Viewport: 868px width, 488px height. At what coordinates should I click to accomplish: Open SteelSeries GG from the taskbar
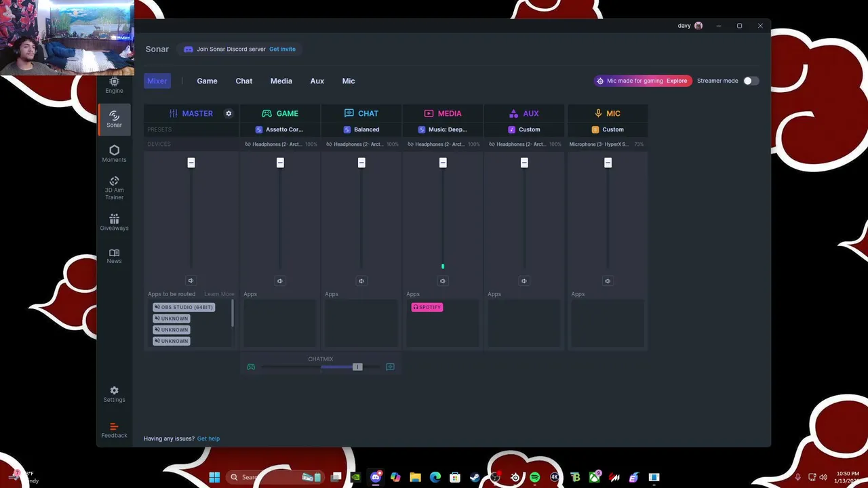coord(515,477)
